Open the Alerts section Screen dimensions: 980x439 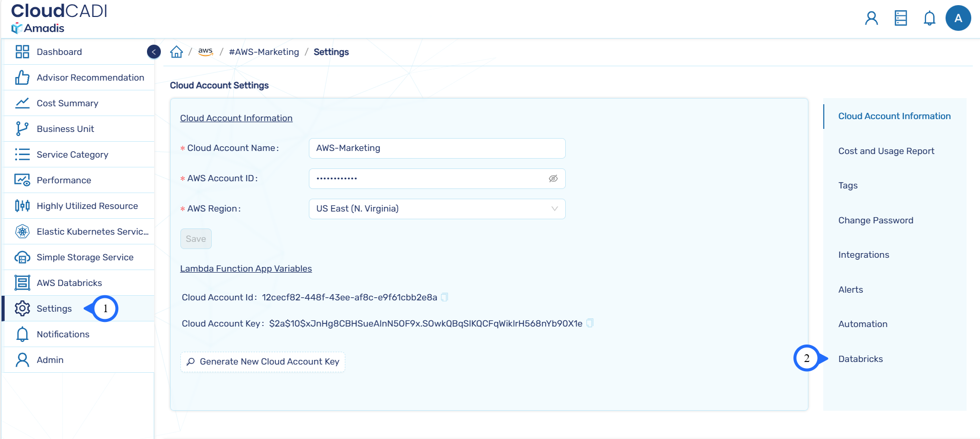[x=850, y=290]
